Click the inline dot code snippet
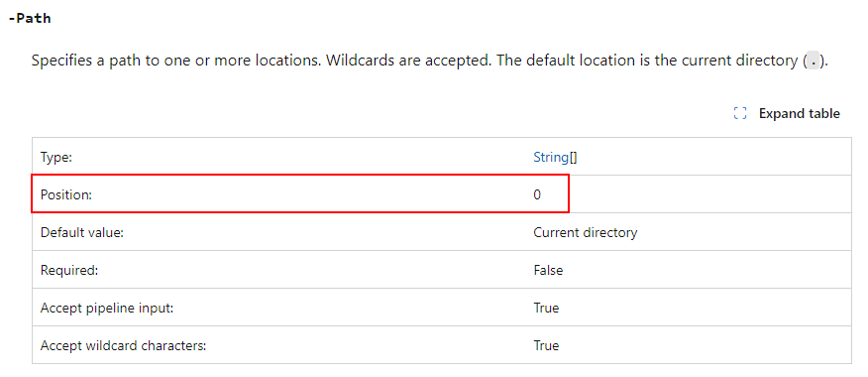The image size is (868, 377). point(813,61)
